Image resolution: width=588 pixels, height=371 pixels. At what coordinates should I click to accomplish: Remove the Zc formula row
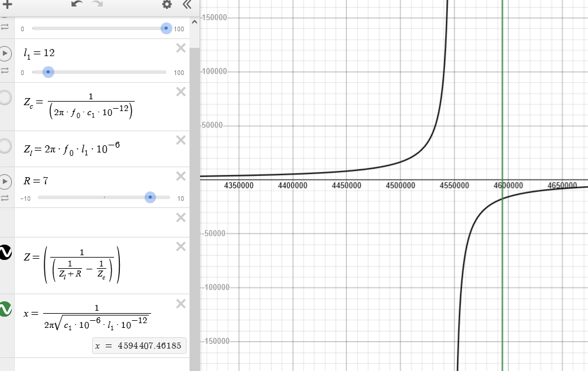click(x=181, y=92)
